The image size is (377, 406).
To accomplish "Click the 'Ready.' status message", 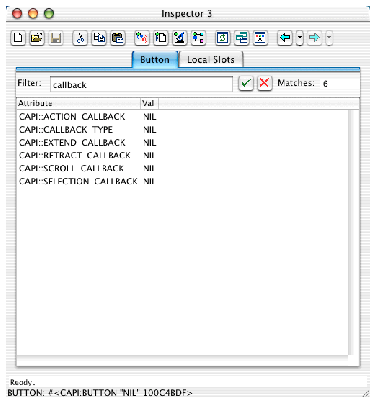I will [x=22, y=382].
